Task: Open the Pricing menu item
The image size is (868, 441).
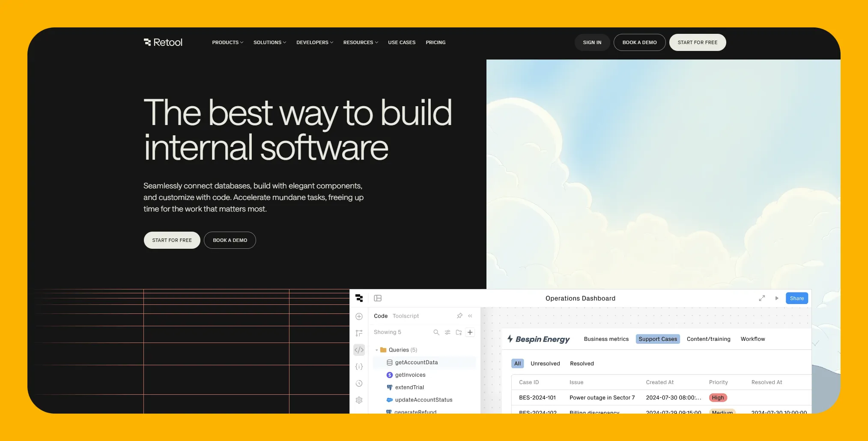Action: coord(435,42)
